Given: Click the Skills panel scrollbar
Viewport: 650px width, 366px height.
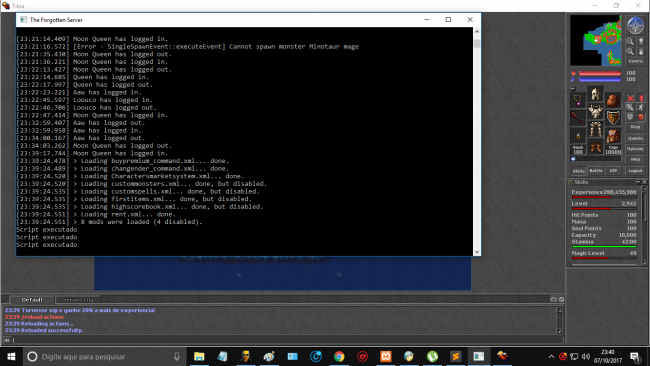Looking at the screenshot, I should pos(644,224).
